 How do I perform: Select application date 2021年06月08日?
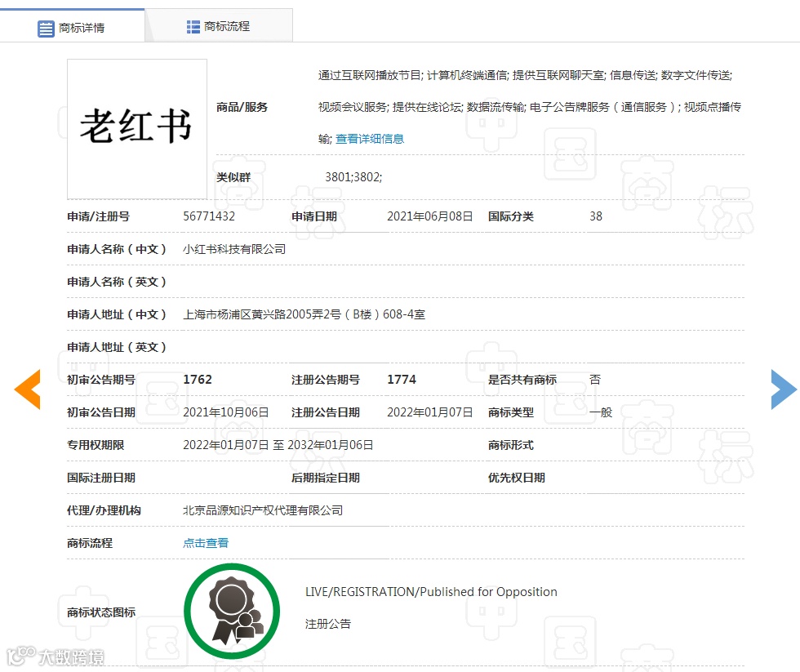pos(429,216)
